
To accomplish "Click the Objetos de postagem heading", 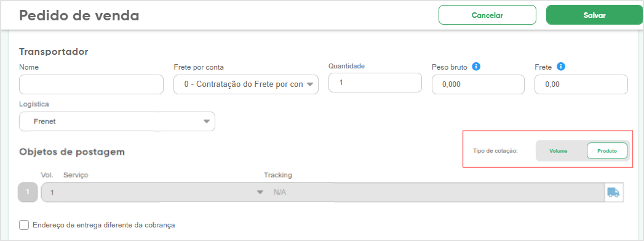I will [x=72, y=152].
